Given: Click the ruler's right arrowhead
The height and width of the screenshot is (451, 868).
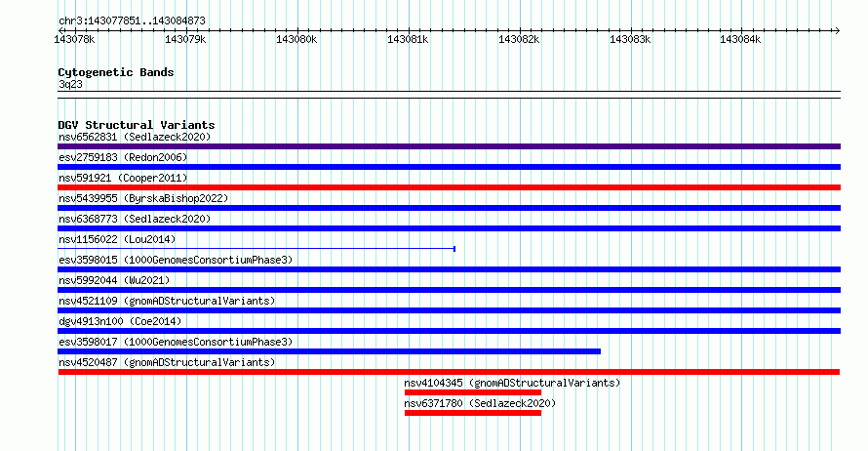Looking at the screenshot, I should tap(837, 31).
